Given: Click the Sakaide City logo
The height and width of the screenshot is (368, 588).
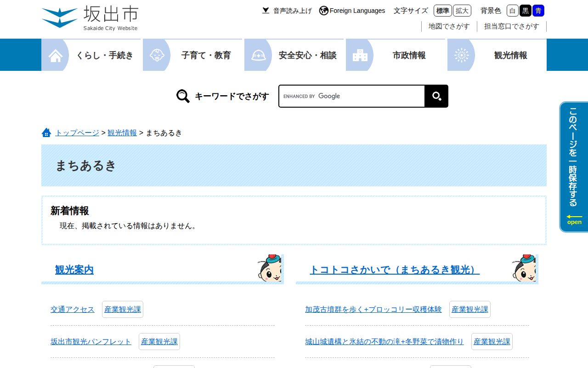Looking at the screenshot, I should [90, 18].
